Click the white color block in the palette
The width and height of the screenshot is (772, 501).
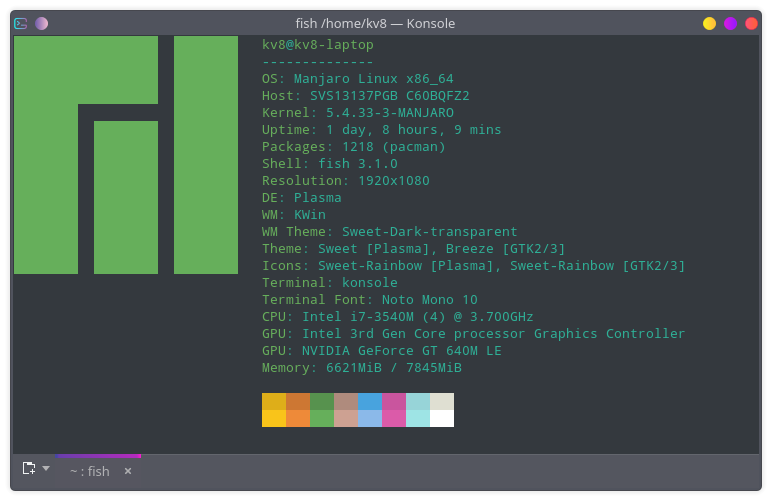(x=441, y=419)
